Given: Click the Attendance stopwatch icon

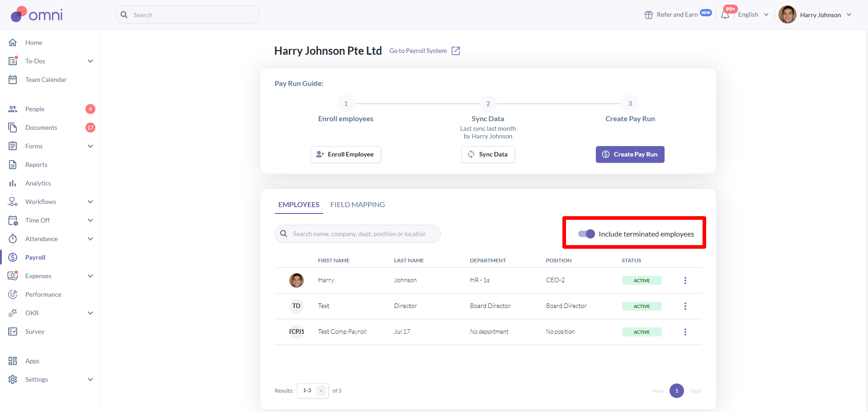Looking at the screenshot, I should (x=13, y=239).
